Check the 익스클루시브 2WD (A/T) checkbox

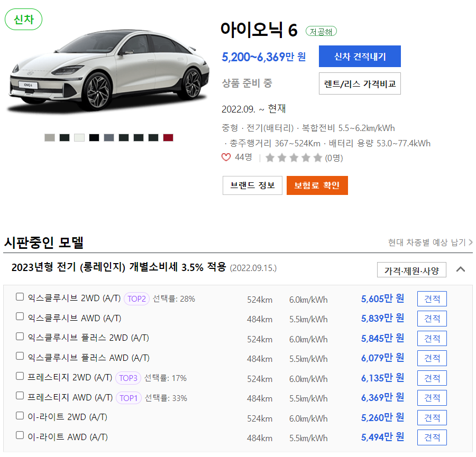tap(20, 296)
